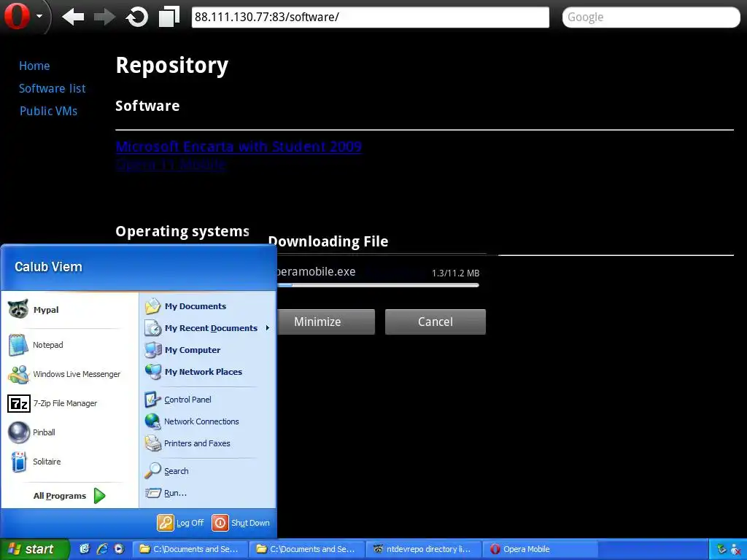Switch to ntdevrepo directory li... taskbar window
Viewport: 747px width, 560px height.
424,549
